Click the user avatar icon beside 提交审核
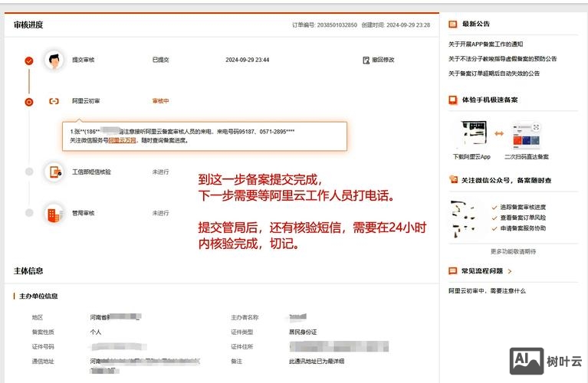 (54, 60)
